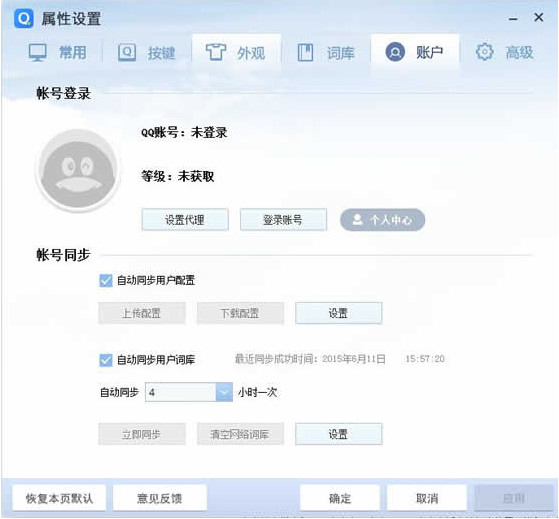The height and width of the screenshot is (519, 559).
Task: Click the 登录账号 button
Action: 283,220
